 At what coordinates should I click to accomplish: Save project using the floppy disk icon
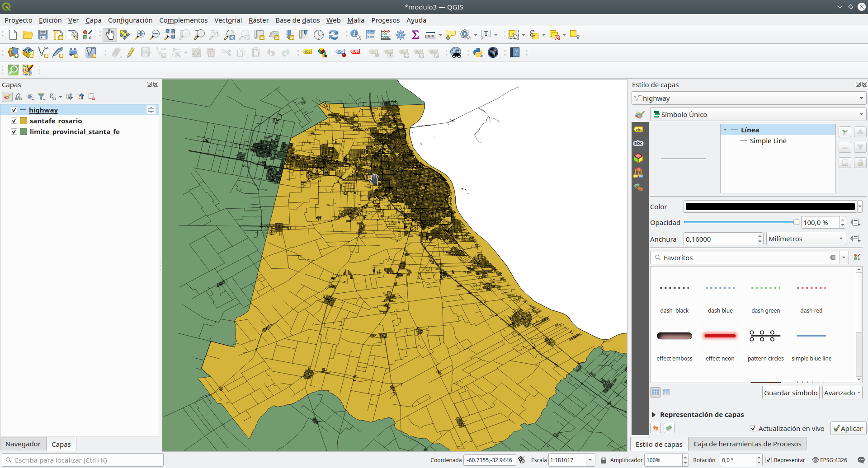coord(43,35)
